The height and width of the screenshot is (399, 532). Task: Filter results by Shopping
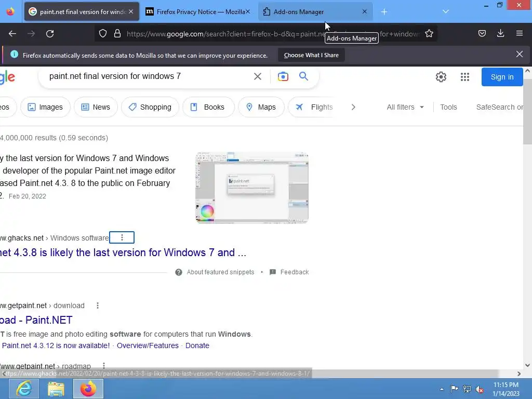pos(150,107)
